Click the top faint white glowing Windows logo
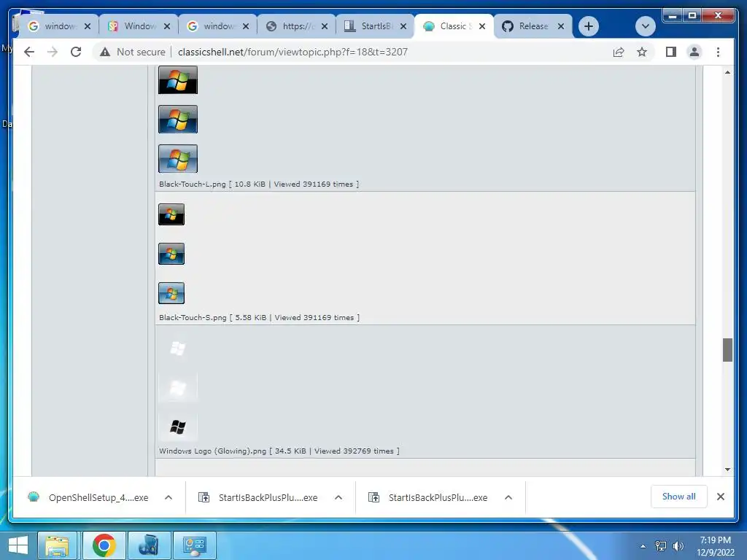The image size is (747, 560). [178, 348]
